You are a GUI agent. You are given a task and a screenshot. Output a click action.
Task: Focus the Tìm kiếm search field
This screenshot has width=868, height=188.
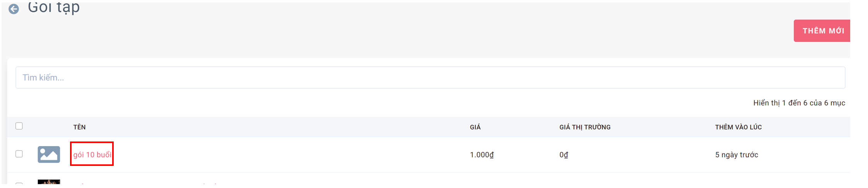(430, 78)
